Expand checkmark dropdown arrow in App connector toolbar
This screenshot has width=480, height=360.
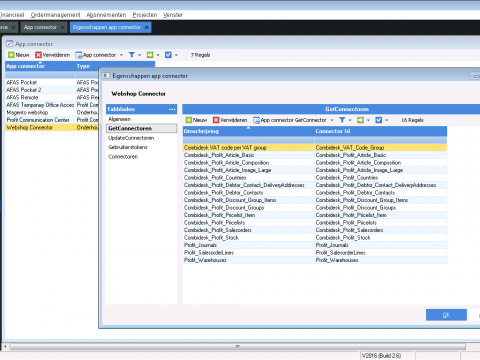point(176,55)
